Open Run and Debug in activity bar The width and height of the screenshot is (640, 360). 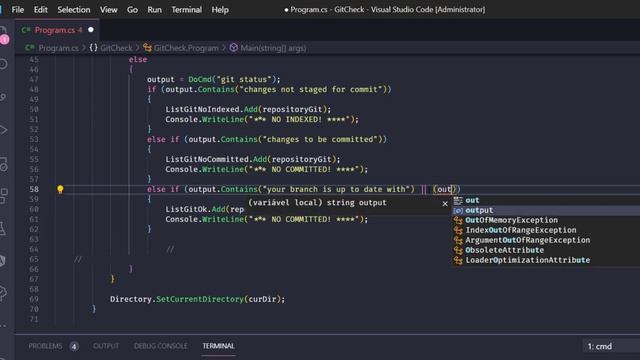(3, 130)
